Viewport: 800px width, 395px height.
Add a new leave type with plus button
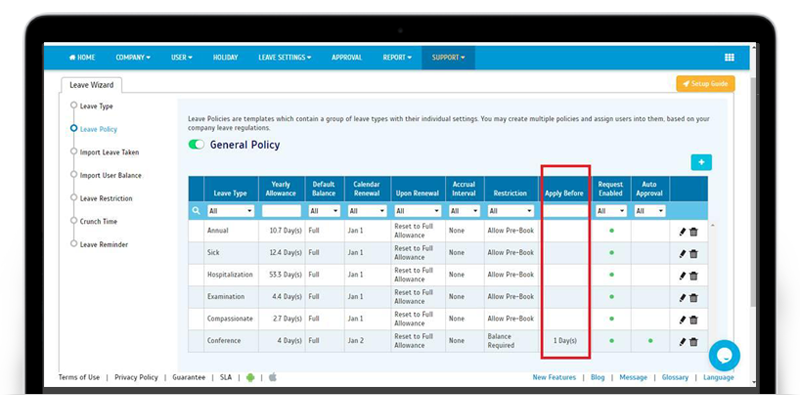coord(701,162)
